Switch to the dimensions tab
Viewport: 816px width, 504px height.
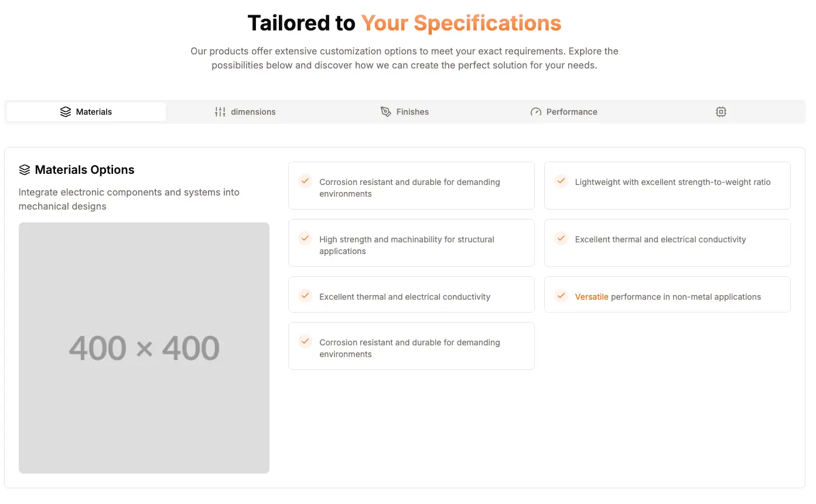(x=245, y=112)
